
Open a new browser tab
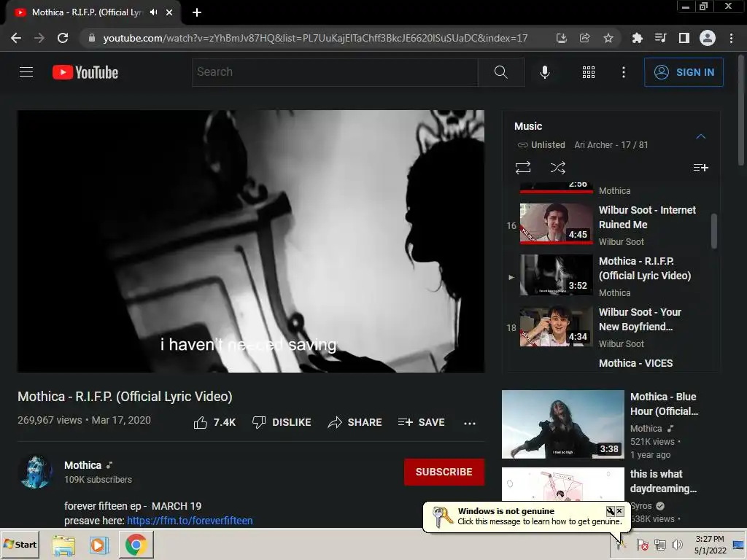pos(197,12)
